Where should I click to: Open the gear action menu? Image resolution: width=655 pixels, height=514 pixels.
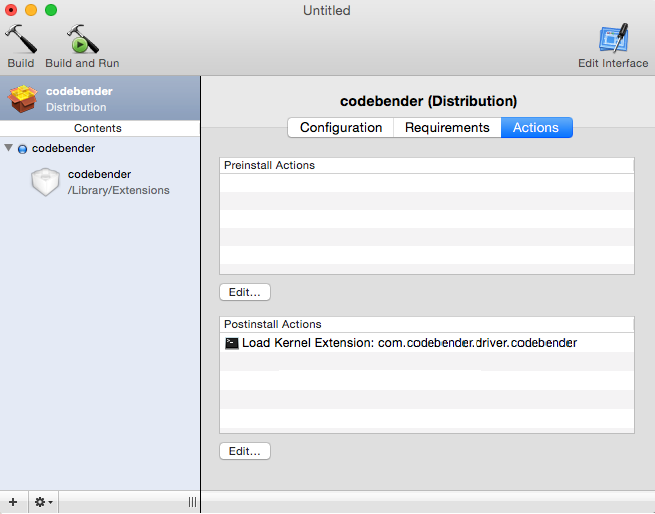coord(43,502)
